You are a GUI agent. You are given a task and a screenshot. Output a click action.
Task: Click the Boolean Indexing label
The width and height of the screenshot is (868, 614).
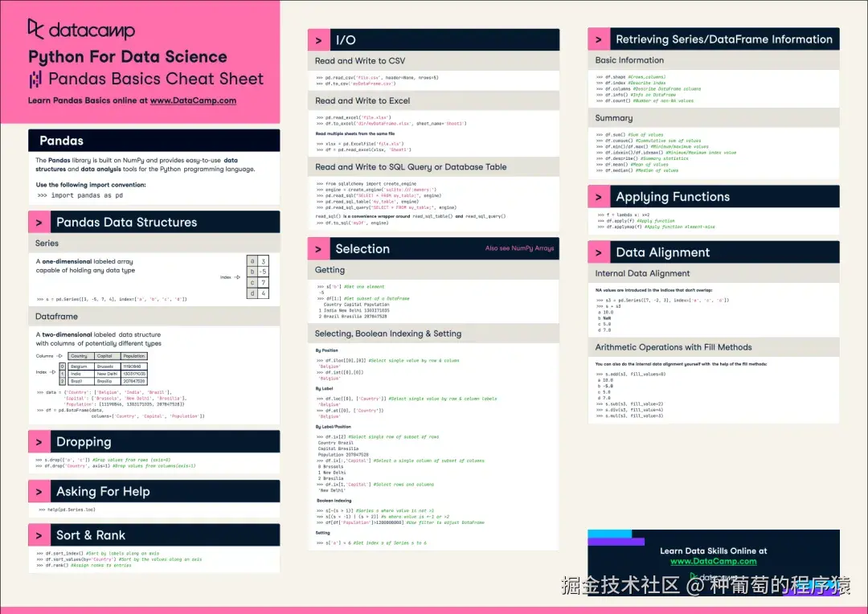coord(334,501)
